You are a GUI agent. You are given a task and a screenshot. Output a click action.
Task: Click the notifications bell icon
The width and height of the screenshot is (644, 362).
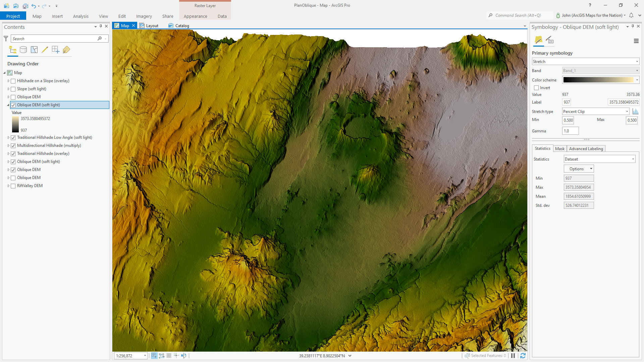pyautogui.click(x=631, y=15)
